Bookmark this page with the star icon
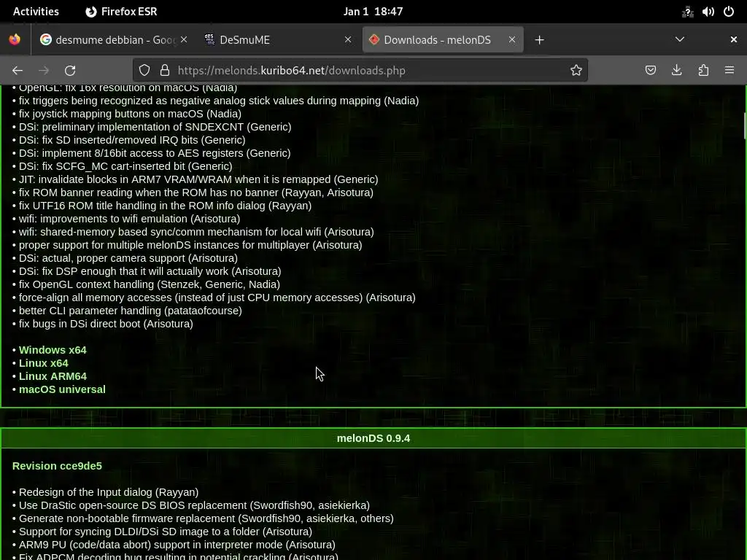This screenshot has width=747, height=560. 576,71
